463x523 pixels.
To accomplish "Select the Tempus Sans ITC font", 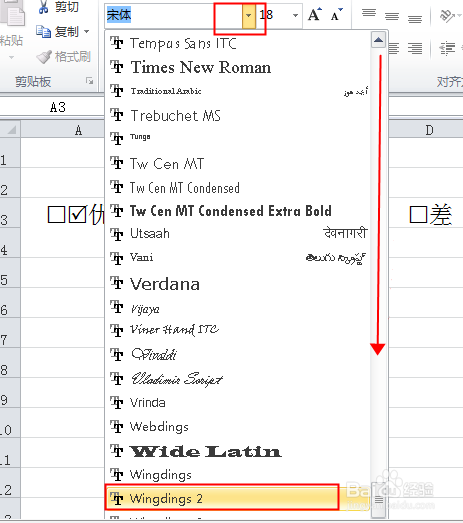I will click(x=238, y=43).
